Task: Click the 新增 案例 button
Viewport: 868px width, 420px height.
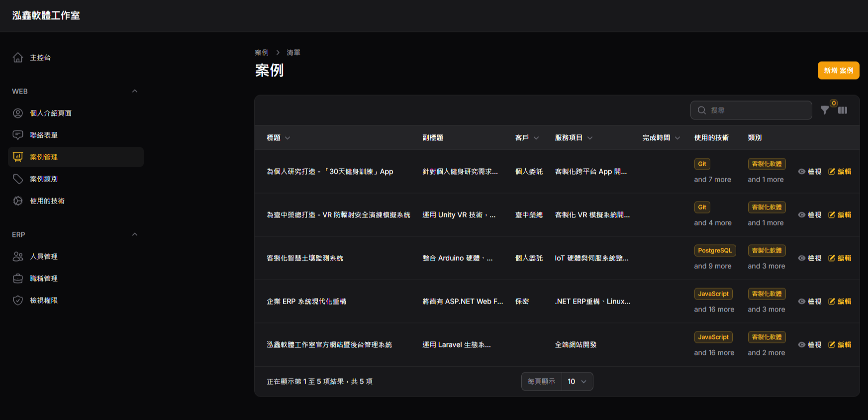Action: click(x=838, y=71)
